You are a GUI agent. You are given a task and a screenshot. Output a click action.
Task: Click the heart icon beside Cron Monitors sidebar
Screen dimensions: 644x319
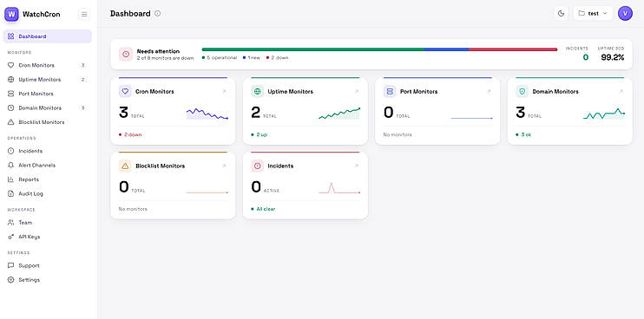11,65
